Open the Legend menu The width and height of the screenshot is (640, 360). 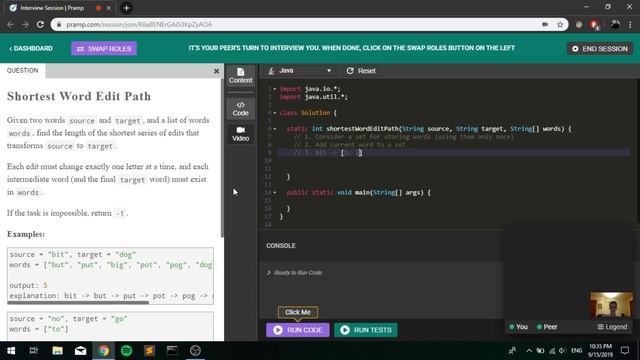[612, 327]
